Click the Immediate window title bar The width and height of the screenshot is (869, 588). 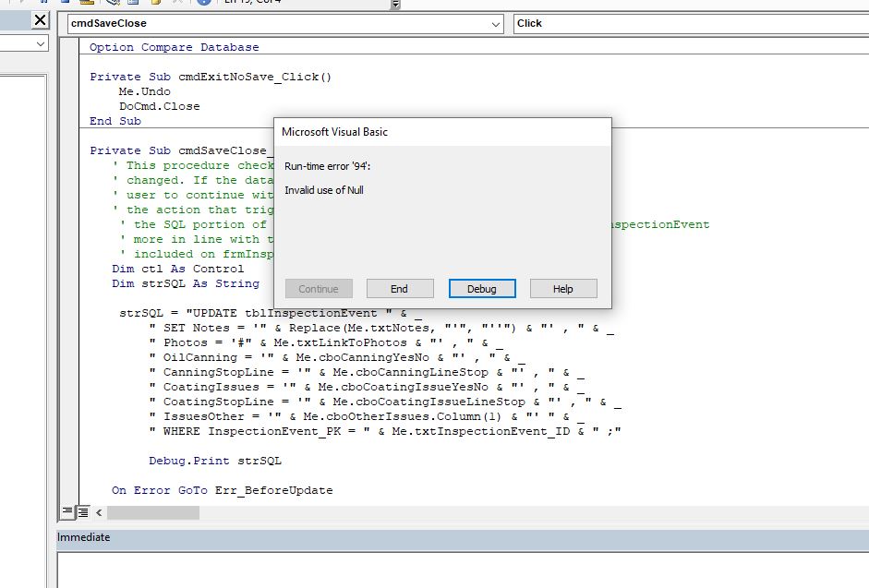tap(463, 537)
